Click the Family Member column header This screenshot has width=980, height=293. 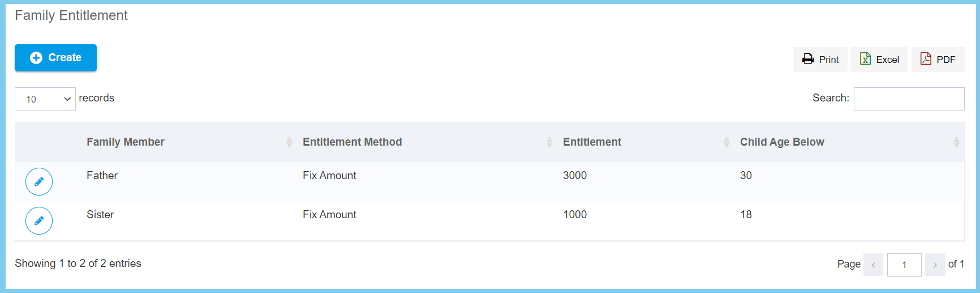pos(126,142)
